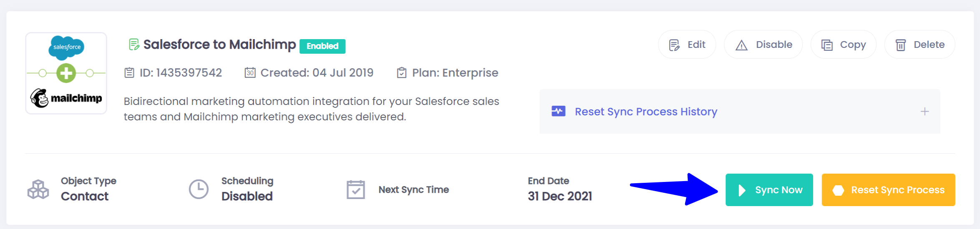This screenshot has width=980, height=229.
Task: Click the clipboard icon beside Plan Enterprise
Action: [x=402, y=73]
